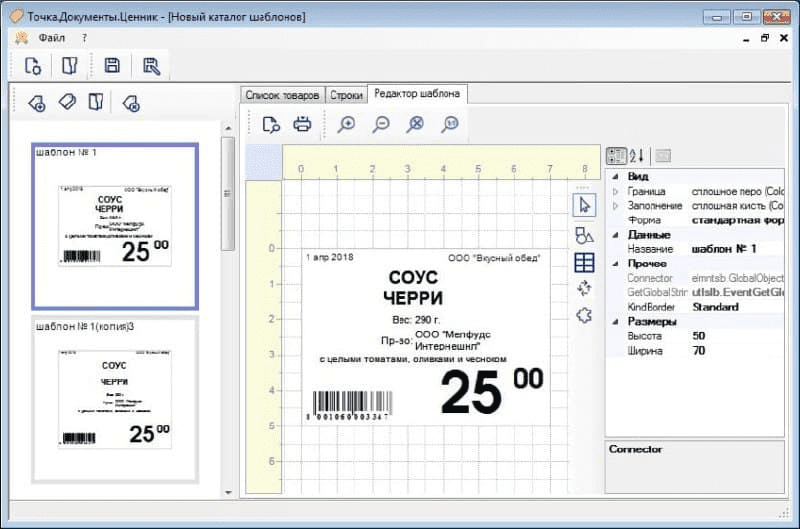Toggle categorized view in property grid
Image resolution: width=800 pixels, height=529 pixels.
coord(617,155)
